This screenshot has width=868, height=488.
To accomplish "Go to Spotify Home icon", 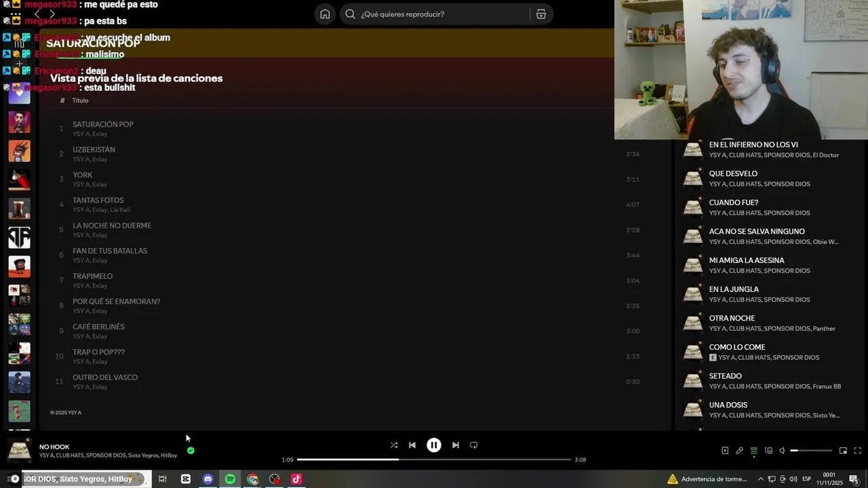I will (x=325, y=14).
